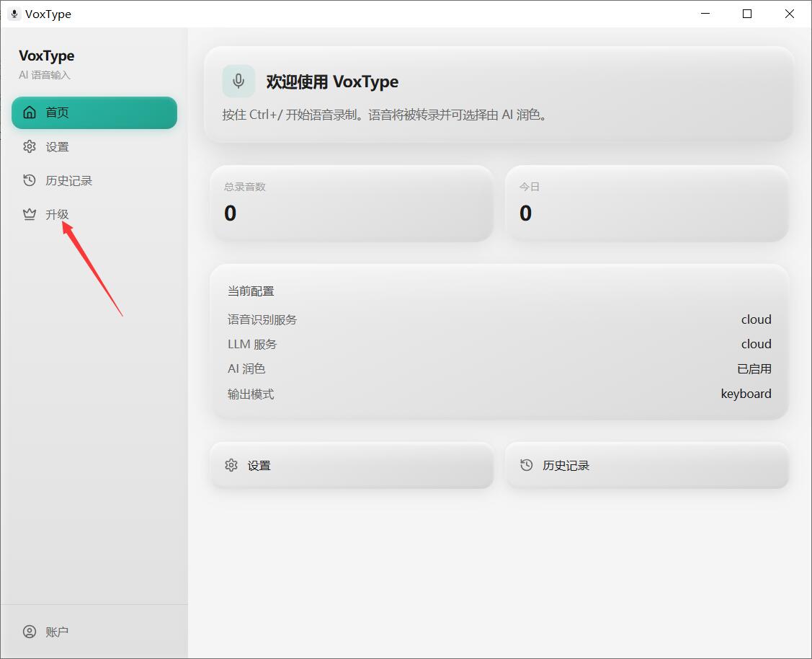812x659 pixels.
Task: Go to 历史记录 in the sidebar
Action: 94,180
